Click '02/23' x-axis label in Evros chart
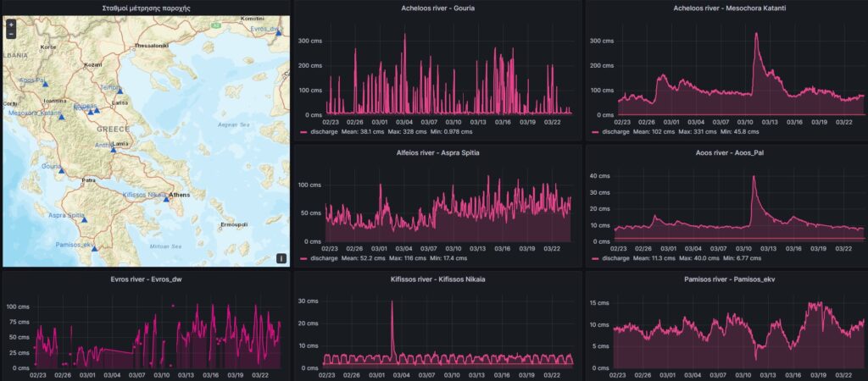Viewport: 868px width, 381px height. click(x=39, y=375)
